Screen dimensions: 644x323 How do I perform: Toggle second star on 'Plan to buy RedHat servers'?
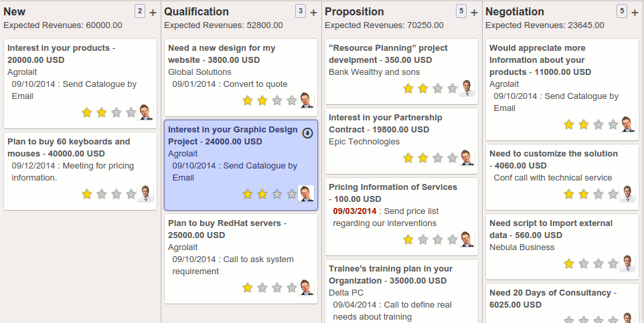pos(262,288)
